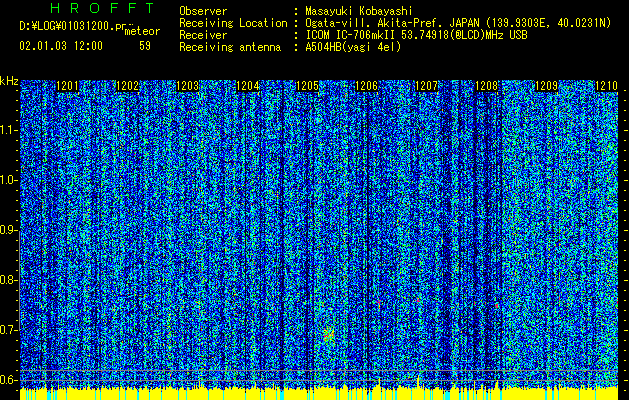
Task: Click the Observer field label
Action: [x=203, y=12]
